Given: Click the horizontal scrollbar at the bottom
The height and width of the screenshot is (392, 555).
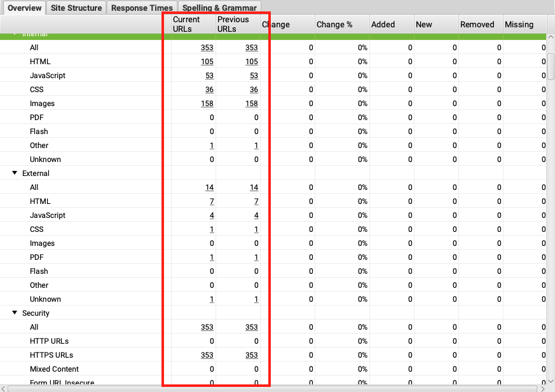Looking at the screenshot, I should click(x=273, y=388).
